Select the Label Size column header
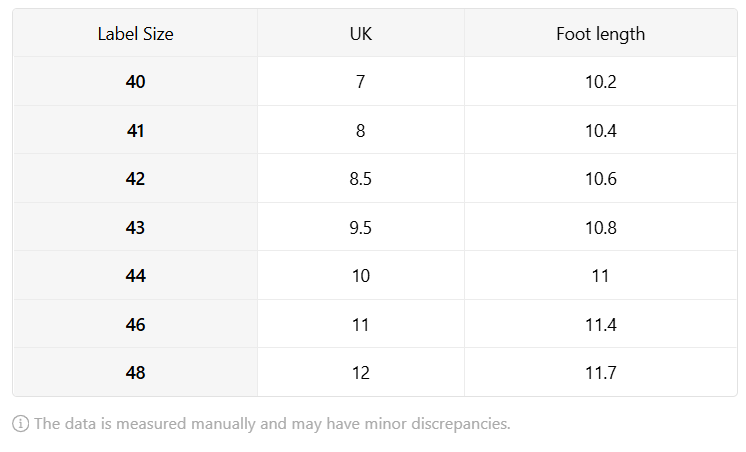746x452 pixels. tap(135, 33)
